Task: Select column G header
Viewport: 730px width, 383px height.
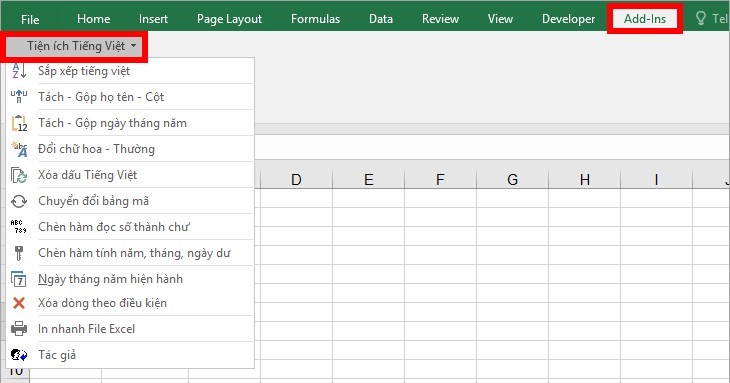Action: [513, 179]
